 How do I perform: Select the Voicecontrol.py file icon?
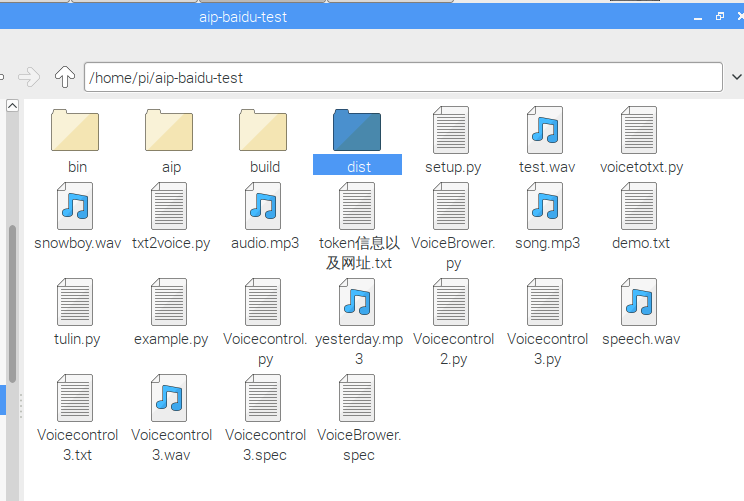263,302
